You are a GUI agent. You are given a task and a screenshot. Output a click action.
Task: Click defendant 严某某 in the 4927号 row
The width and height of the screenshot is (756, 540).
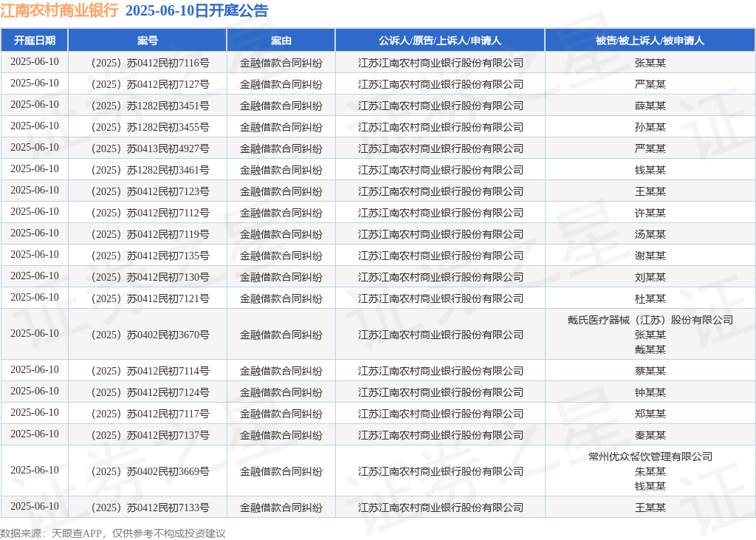650,148
